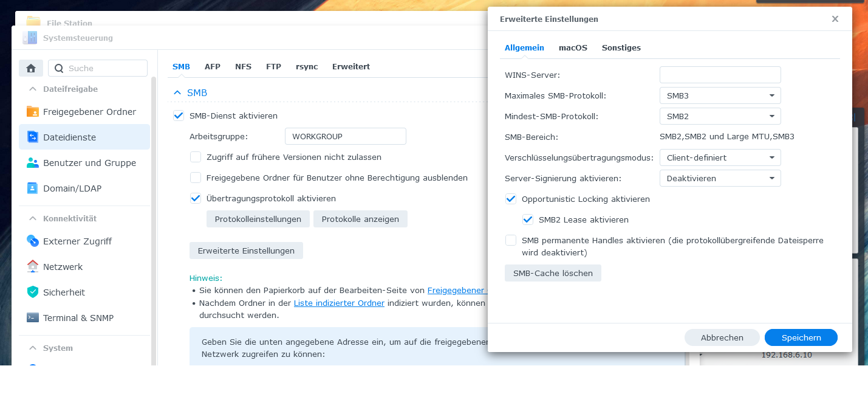Follow the Freigegebener Ordner link in the hint
The image size is (868, 394).
click(457, 290)
